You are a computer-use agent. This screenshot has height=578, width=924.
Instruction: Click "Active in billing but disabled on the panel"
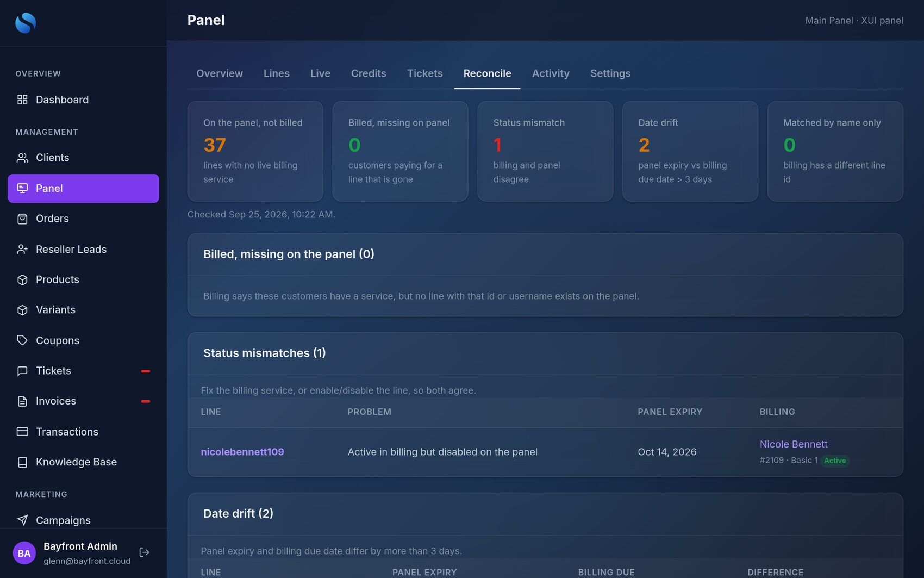click(x=442, y=452)
